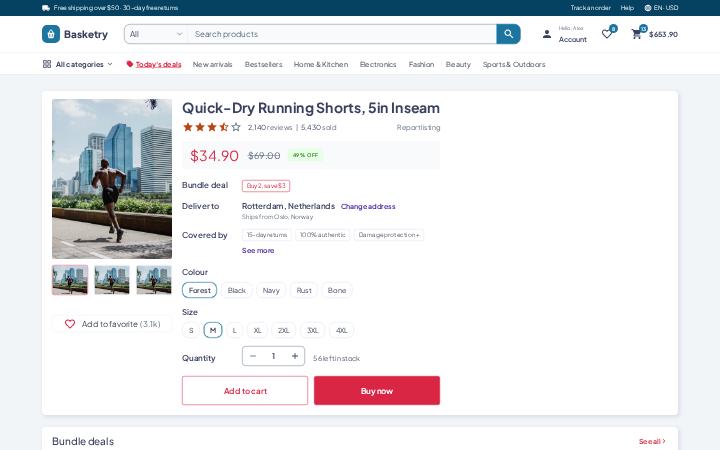Click the globe language icon
Viewport: 720px width, 450px height.
tap(647, 8)
